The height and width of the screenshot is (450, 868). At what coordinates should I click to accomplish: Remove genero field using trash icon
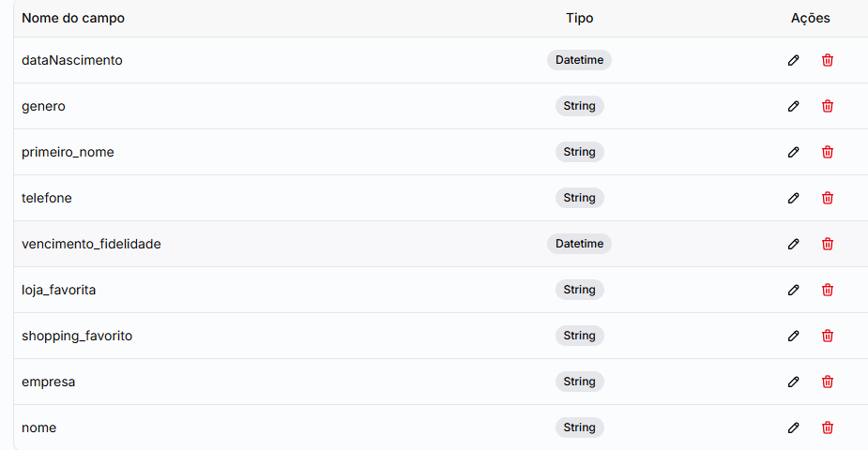coord(828,106)
